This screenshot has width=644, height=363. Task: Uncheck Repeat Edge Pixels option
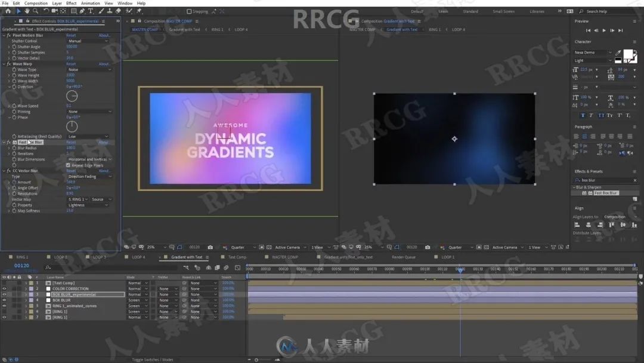tap(69, 165)
